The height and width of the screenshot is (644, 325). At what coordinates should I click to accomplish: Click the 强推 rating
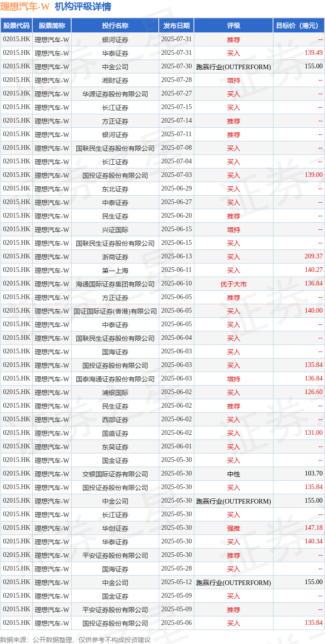click(234, 528)
